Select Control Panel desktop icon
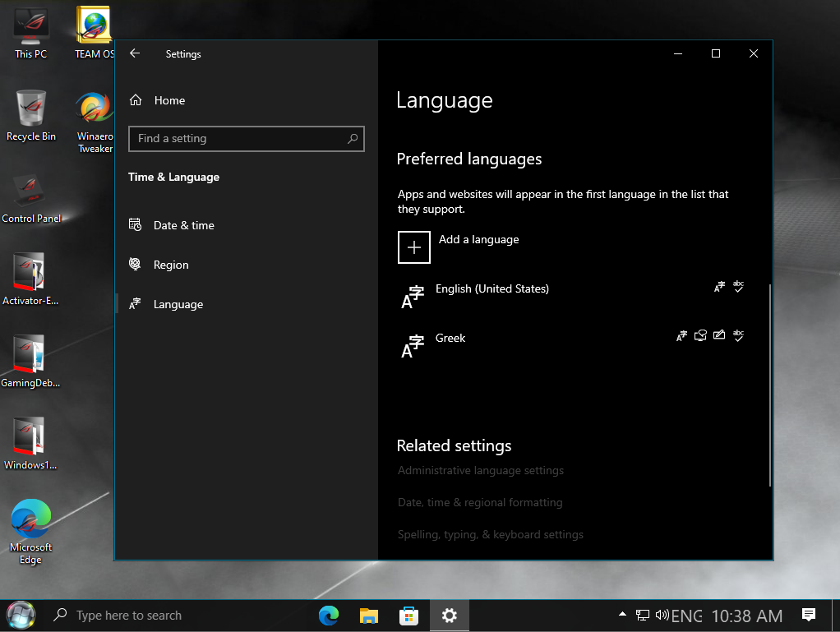 [31, 197]
